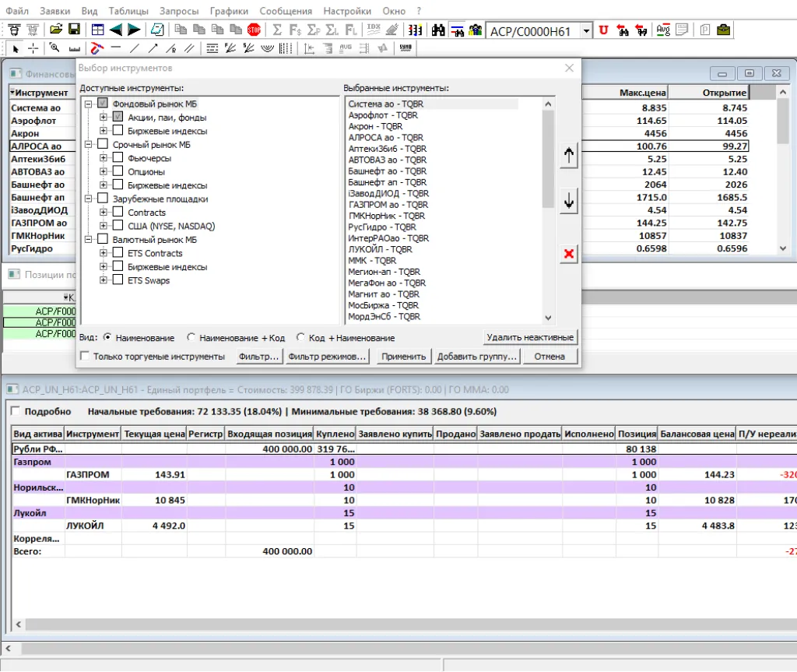
Task: Remove selected instrument with red X button
Action: point(569,254)
